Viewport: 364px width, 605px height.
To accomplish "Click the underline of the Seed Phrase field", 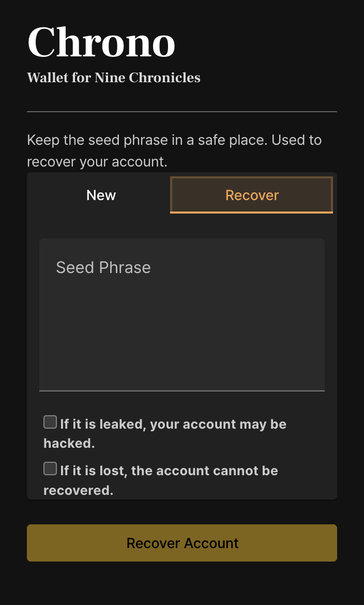I will [182, 391].
